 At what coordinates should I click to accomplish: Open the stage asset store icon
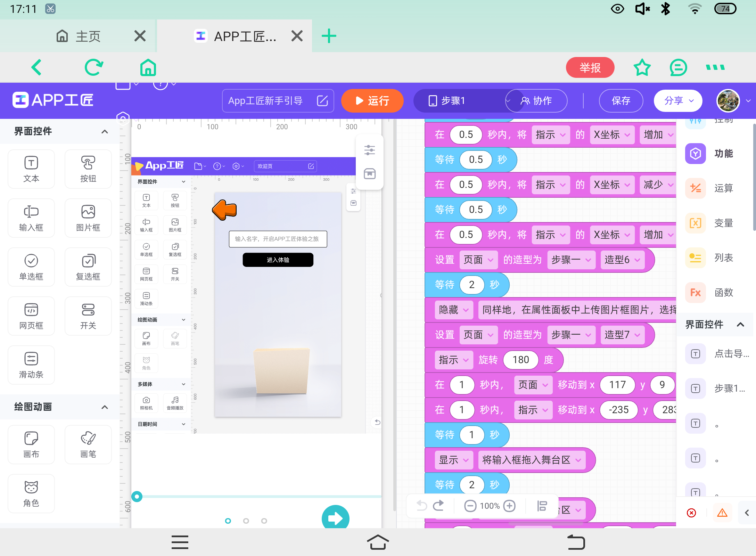[x=370, y=174]
